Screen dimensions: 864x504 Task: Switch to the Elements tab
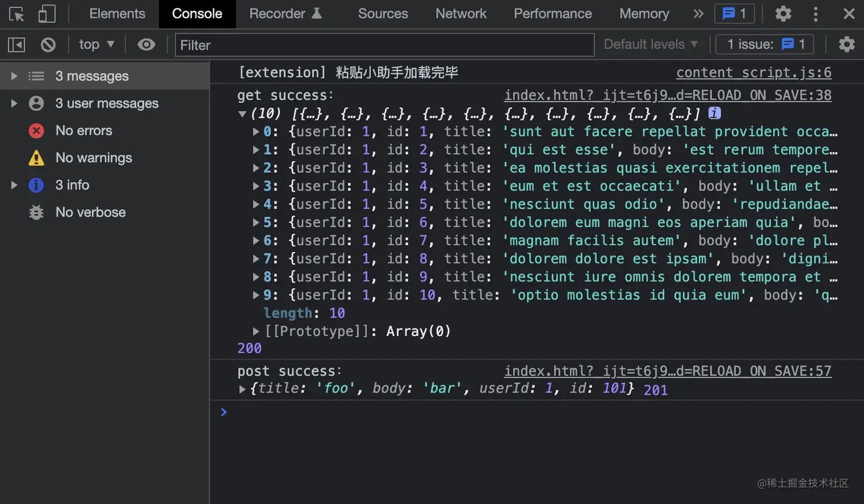coord(117,14)
